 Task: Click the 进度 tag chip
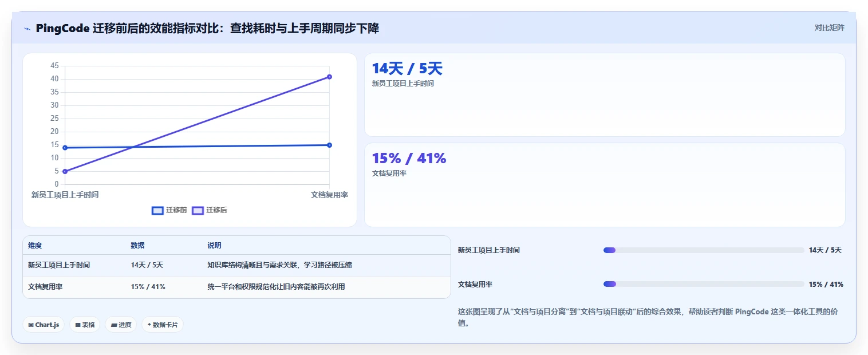pyautogui.click(x=121, y=325)
